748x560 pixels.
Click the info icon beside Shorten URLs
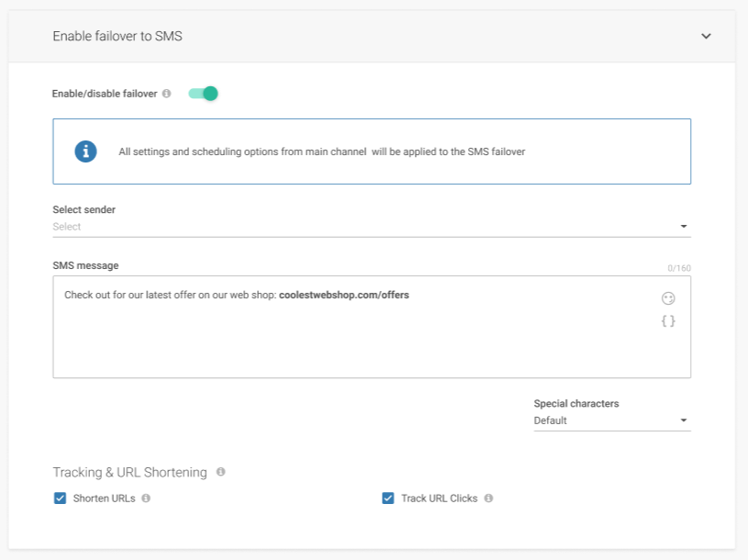coord(146,498)
